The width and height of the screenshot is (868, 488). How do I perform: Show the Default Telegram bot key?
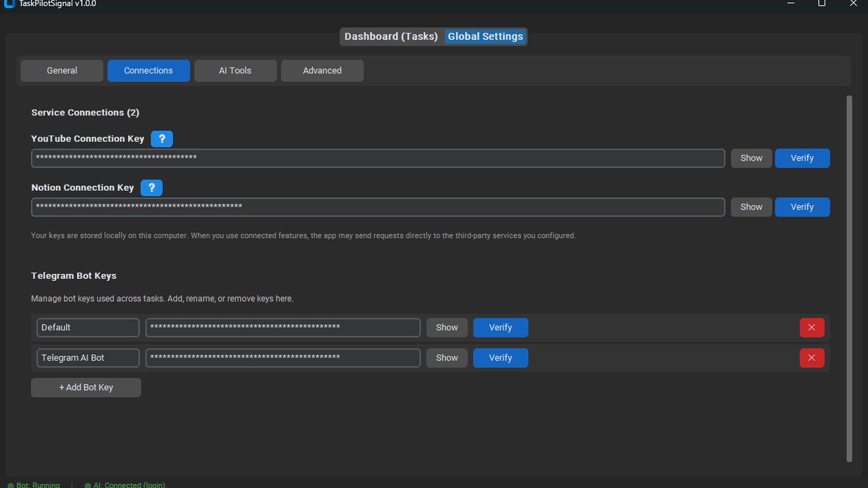point(446,328)
